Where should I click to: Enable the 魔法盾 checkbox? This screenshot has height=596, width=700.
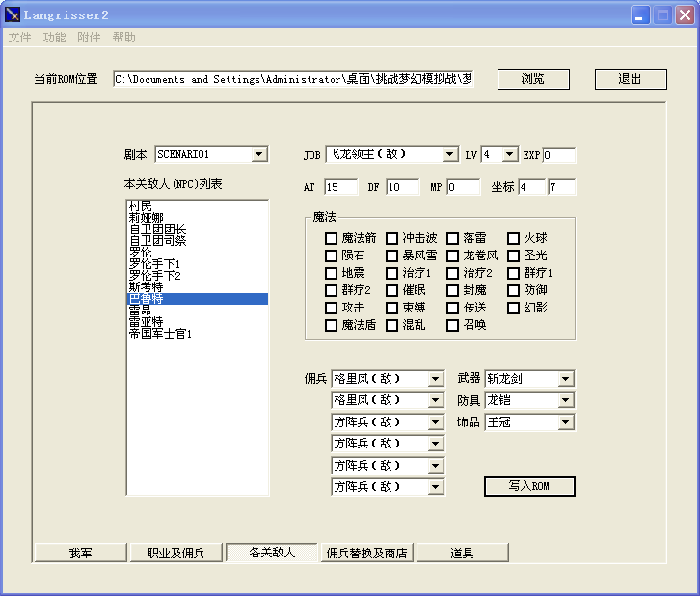[x=331, y=325]
